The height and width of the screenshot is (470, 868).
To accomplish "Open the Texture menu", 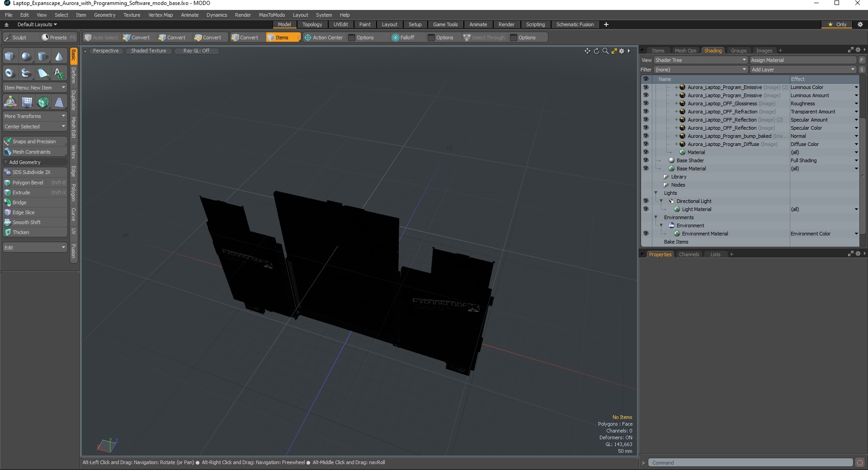I will pyautogui.click(x=132, y=15).
